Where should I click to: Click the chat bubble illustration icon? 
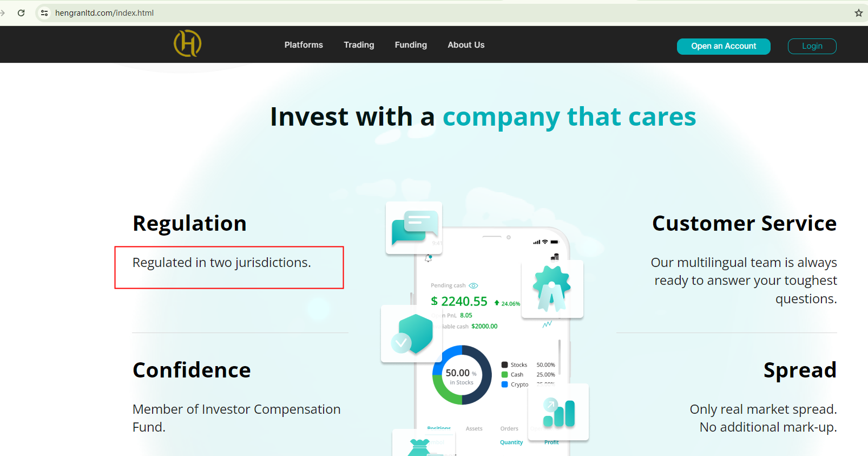(414, 227)
